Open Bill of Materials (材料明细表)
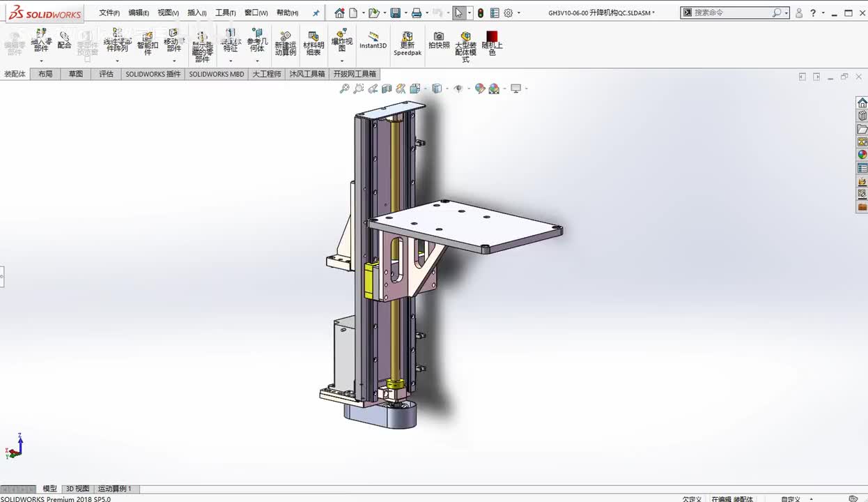868x502 pixels. pos(313,43)
